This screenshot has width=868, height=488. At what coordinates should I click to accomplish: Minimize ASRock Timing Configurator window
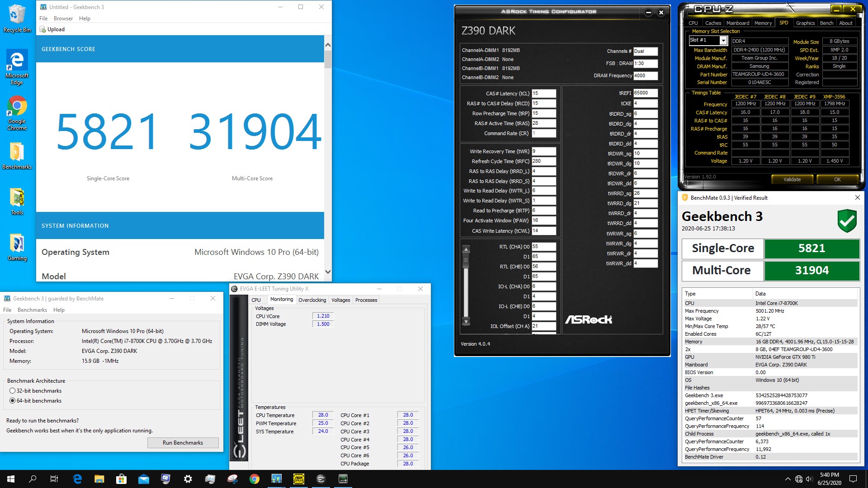click(x=648, y=13)
